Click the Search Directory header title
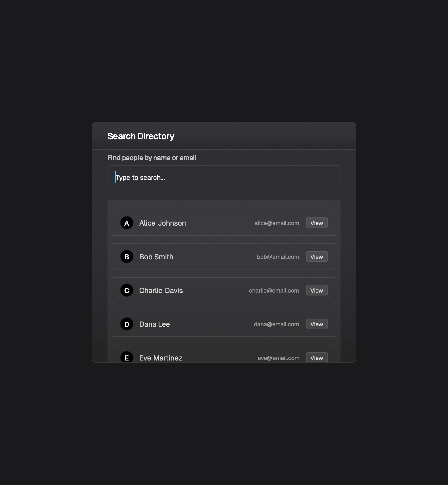Viewport: 448px width, 485px height. pyautogui.click(x=141, y=136)
